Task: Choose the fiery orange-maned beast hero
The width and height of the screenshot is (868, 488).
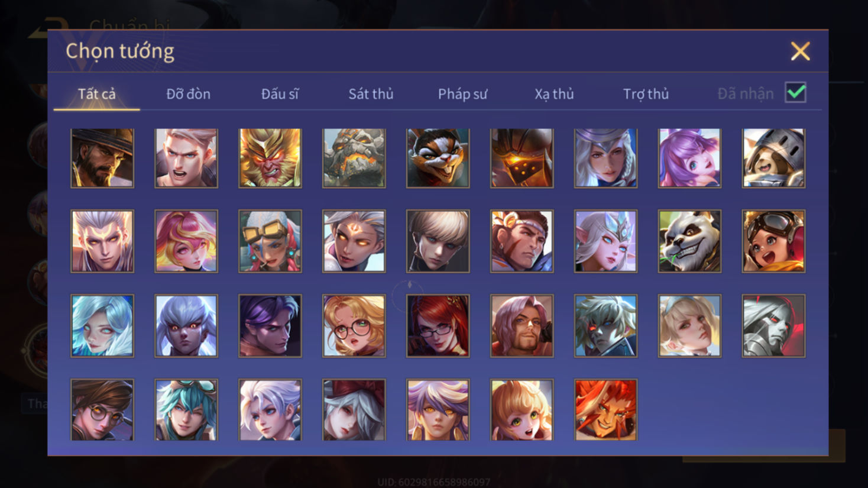Action: (x=606, y=410)
